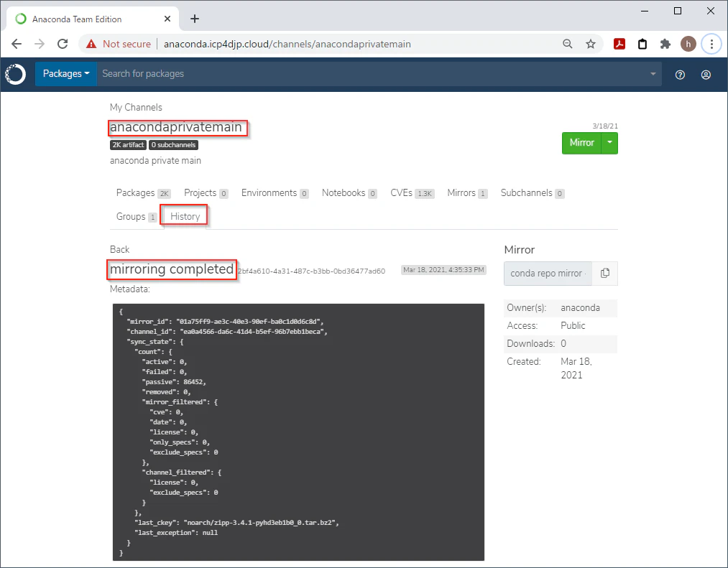This screenshot has height=568, width=728.
Task: Bookmark this page with the star icon
Action: click(591, 44)
